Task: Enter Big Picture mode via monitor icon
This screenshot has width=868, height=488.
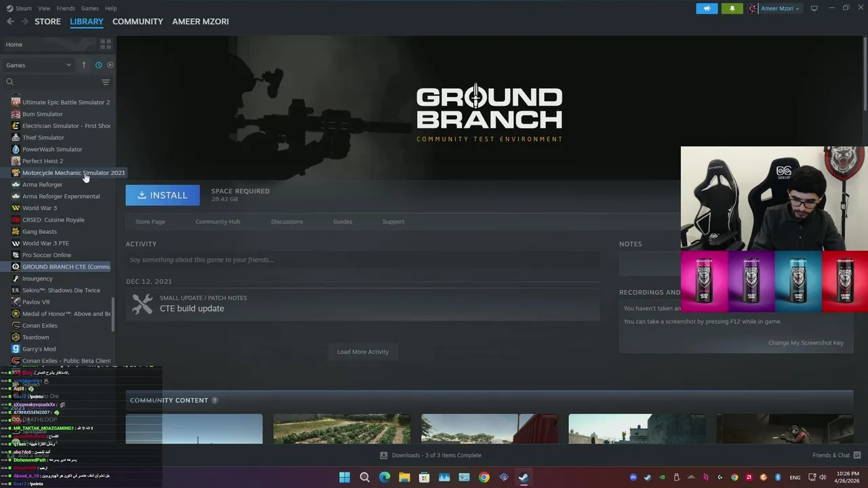Action: (x=814, y=8)
